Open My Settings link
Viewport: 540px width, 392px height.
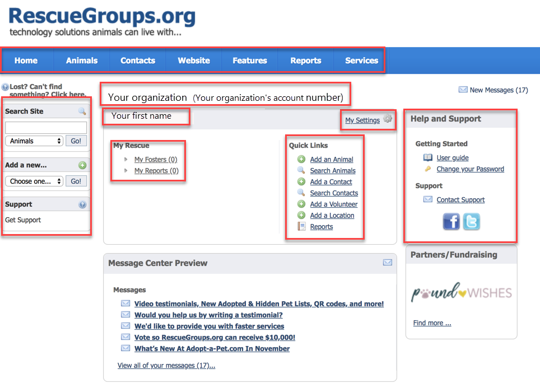pyautogui.click(x=362, y=120)
